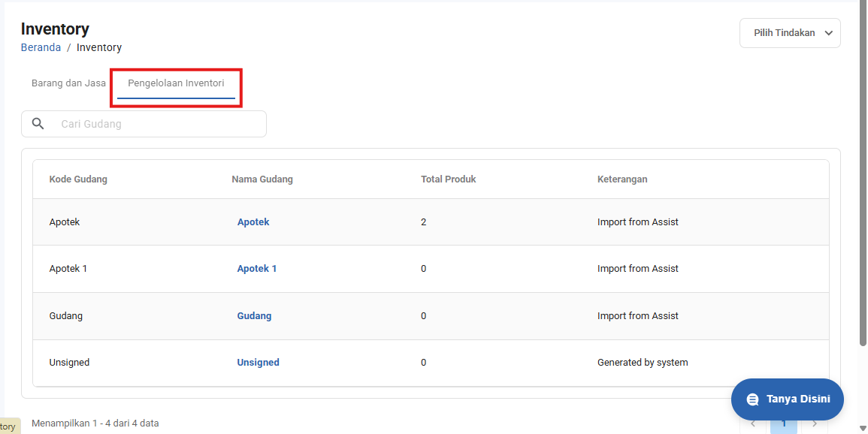The width and height of the screenshot is (868, 434).
Task: Go to the previous page using the left chevron
Action: pos(753,424)
